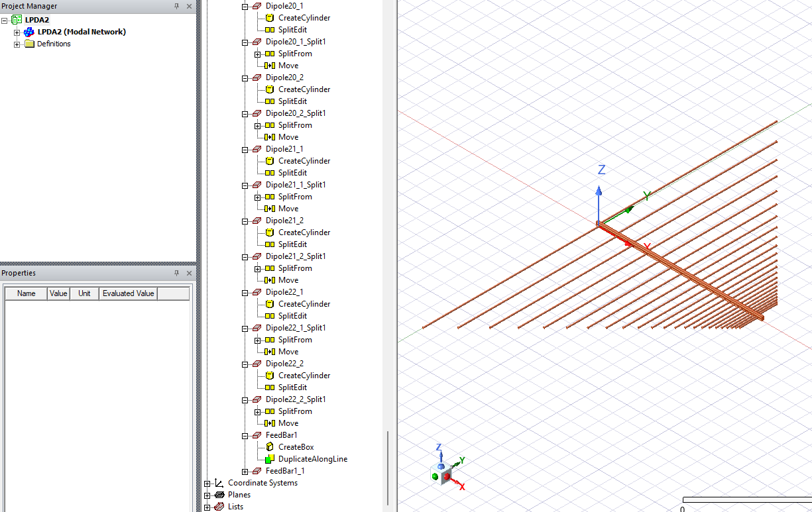Pin the Project Manager panel
This screenshot has width=812, height=512.
pyautogui.click(x=176, y=6)
